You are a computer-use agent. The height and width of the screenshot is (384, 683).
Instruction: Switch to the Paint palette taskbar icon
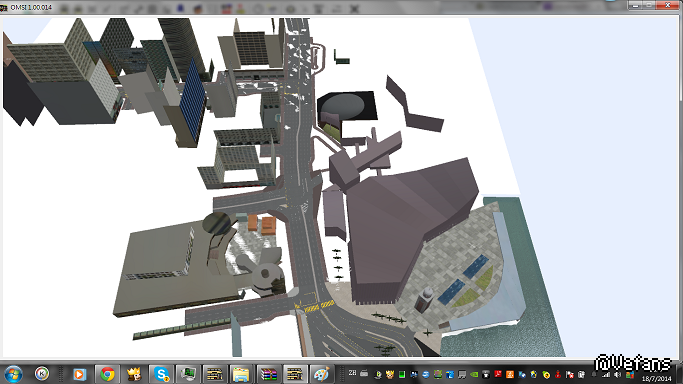tap(321, 374)
